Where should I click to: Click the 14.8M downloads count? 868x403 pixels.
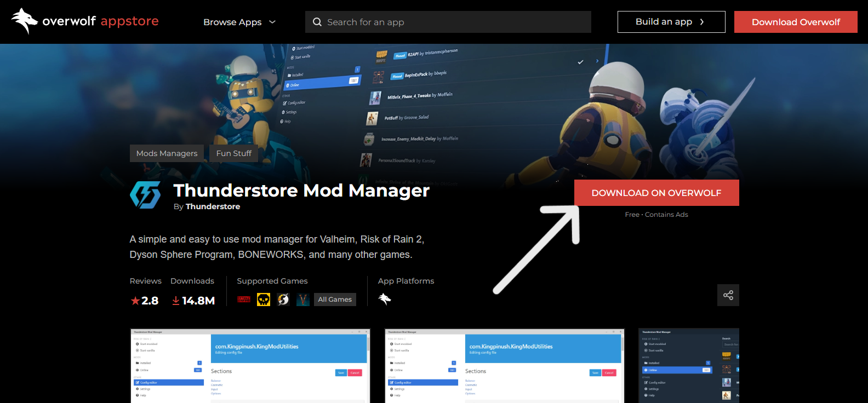click(x=198, y=301)
